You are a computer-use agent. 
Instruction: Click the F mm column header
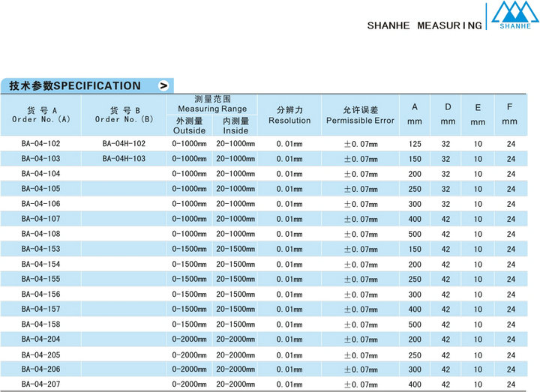click(509, 114)
